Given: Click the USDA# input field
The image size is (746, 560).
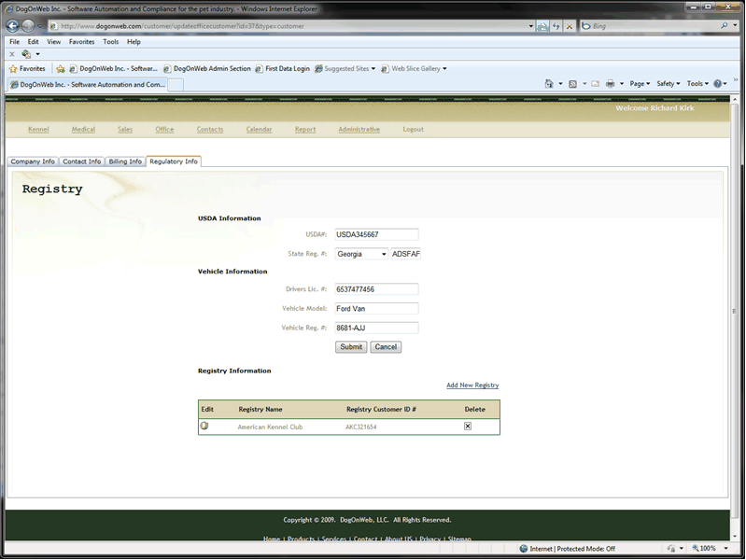Looking at the screenshot, I should (x=376, y=234).
